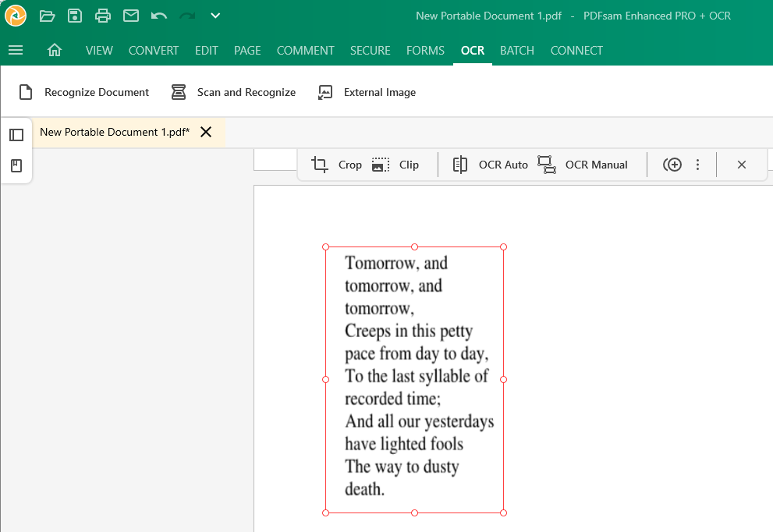The height and width of the screenshot is (532, 773).
Task: Click the top-center selection handle
Action: point(415,247)
